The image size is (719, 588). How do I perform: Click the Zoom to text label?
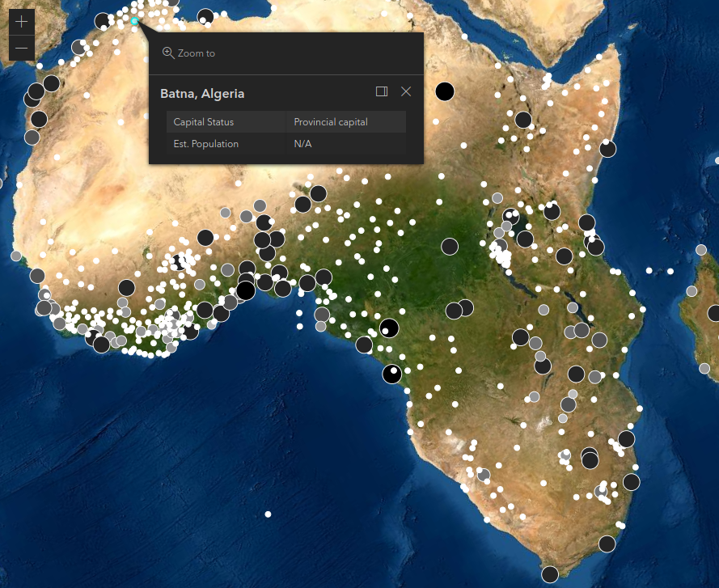[x=197, y=53]
